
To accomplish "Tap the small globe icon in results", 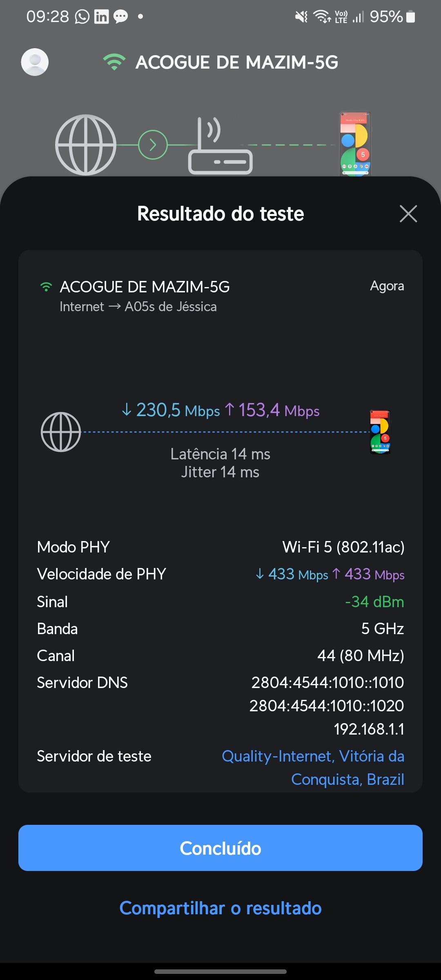I will pyautogui.click(x=61, y=432).
